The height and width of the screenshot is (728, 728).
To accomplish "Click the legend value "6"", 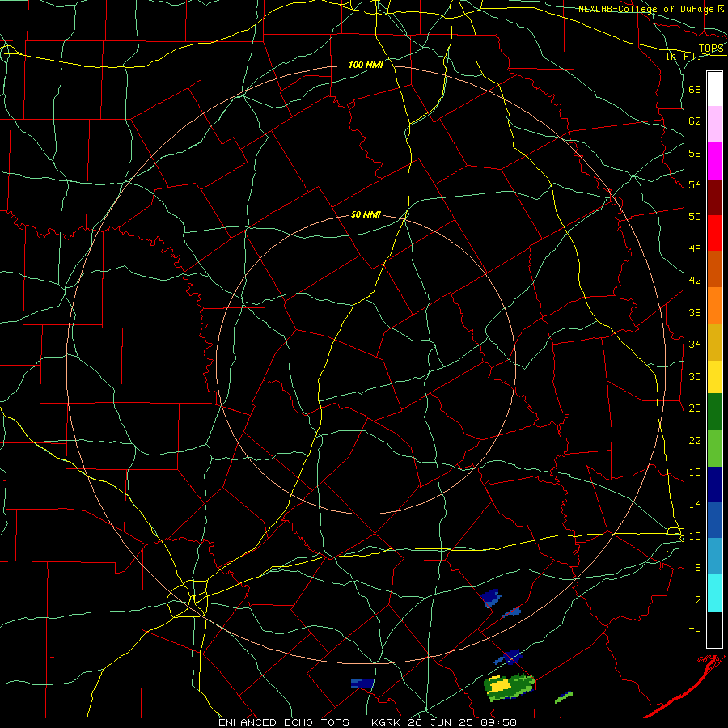I will click(x=698, y=567).
